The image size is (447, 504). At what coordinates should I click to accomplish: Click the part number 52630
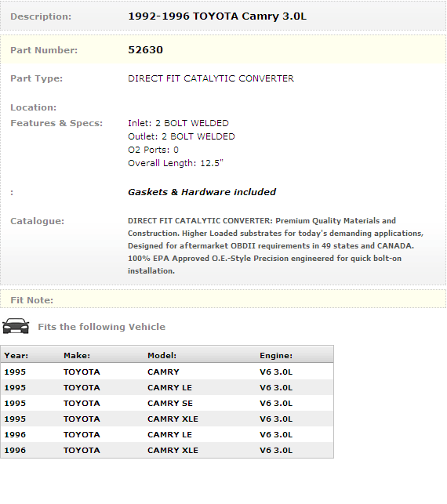[145, 50]
